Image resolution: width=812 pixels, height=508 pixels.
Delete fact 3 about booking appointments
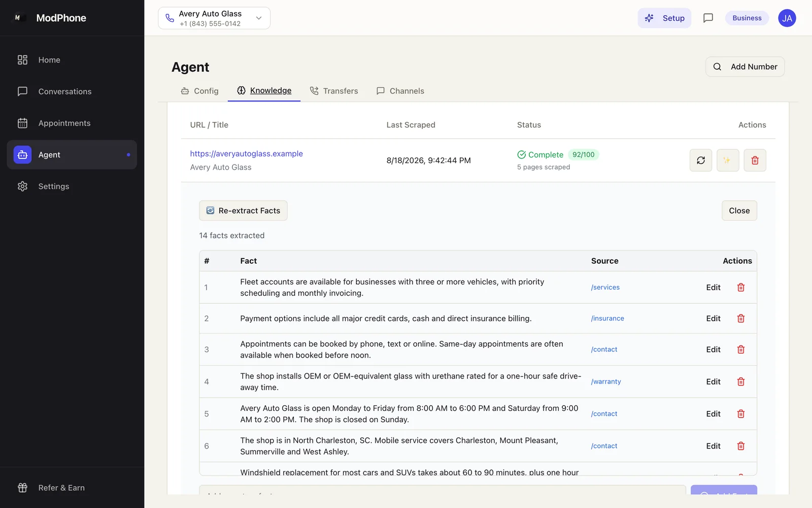click(x=741, y=350)
